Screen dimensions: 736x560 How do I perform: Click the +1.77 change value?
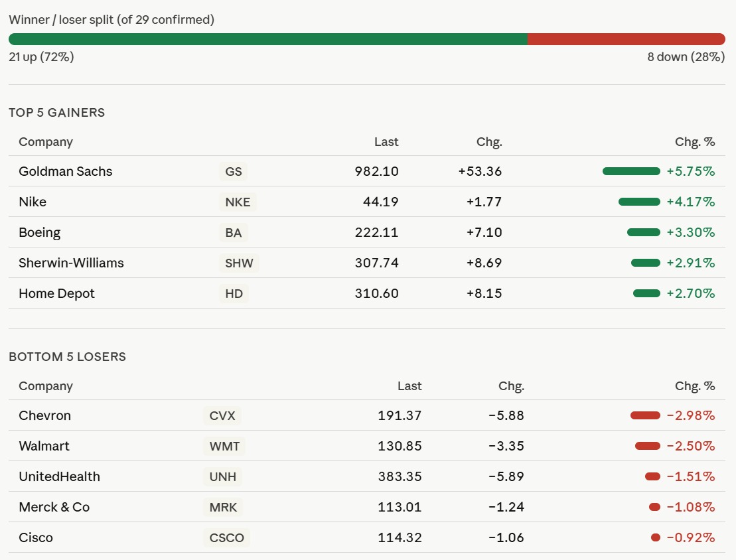pyautogui.click(x=484, y=202)
